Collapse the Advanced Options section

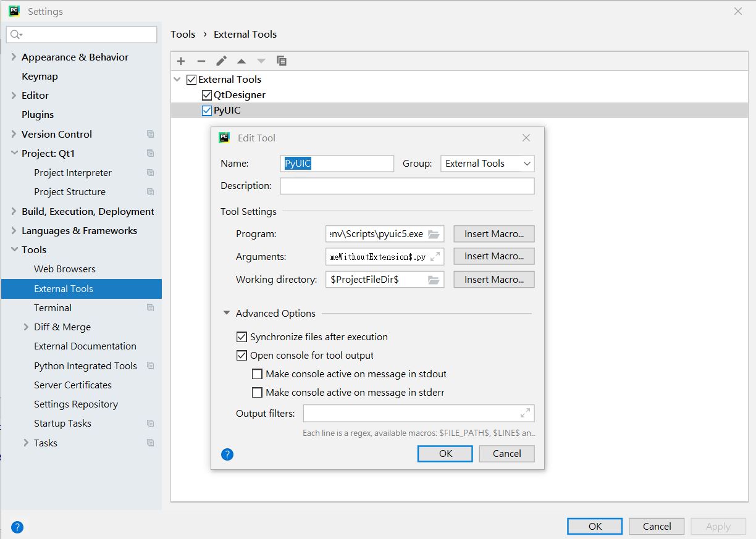point(227,314)
